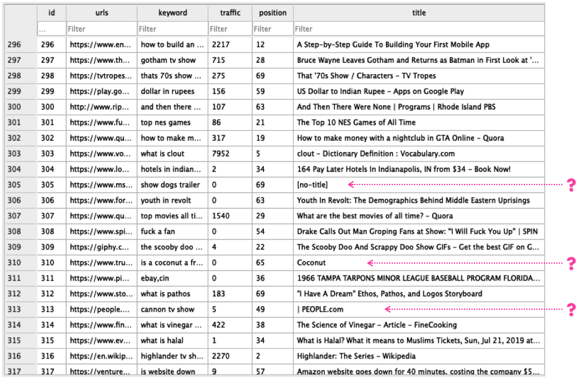Click the title column header
The height and width of the screenshot is (384, 588).
click(418, 12)
